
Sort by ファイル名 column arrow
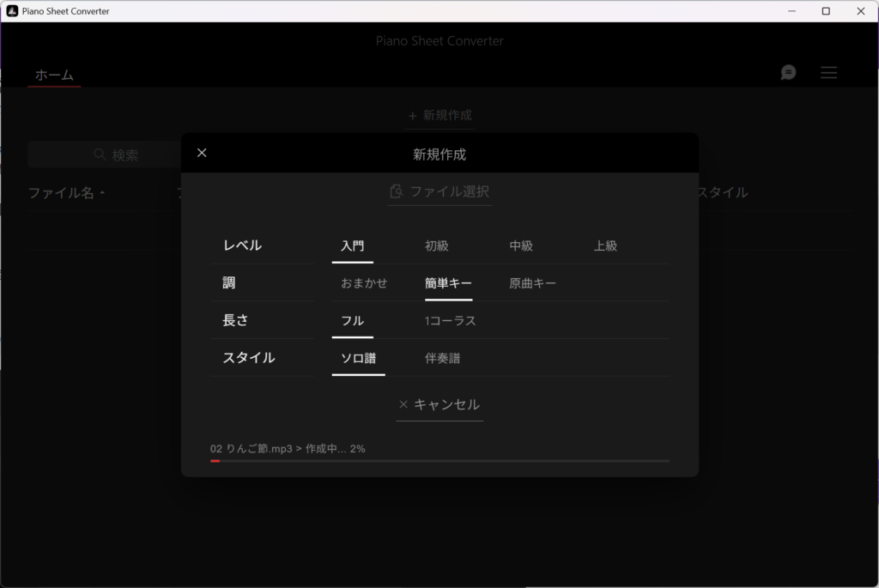tap(103, 193)
